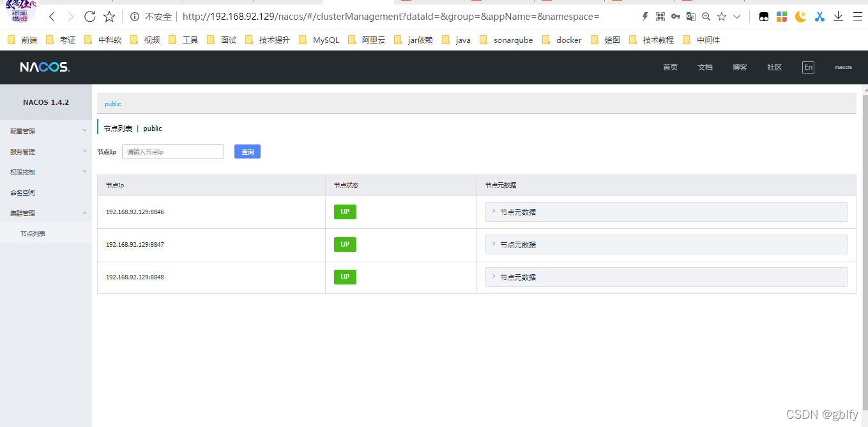868x427 pixels.
Task: Click the black mask extension icon
Action: 764,17
